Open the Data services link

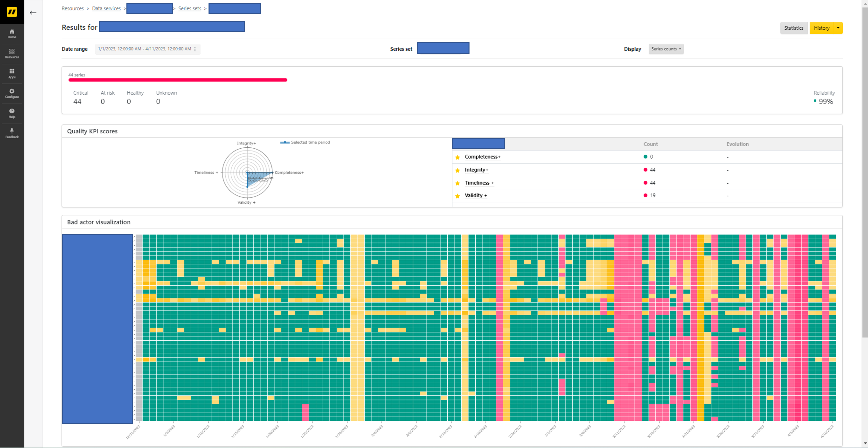106,8
